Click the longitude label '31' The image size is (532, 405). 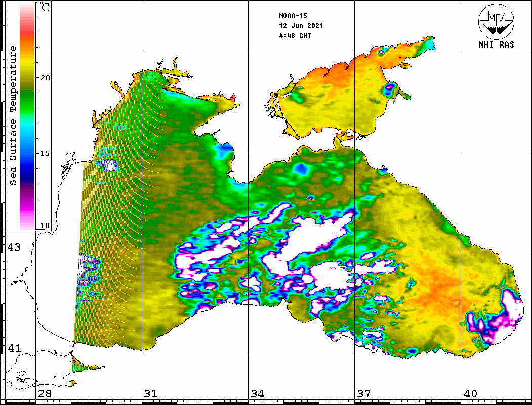(x=151, y=394)
